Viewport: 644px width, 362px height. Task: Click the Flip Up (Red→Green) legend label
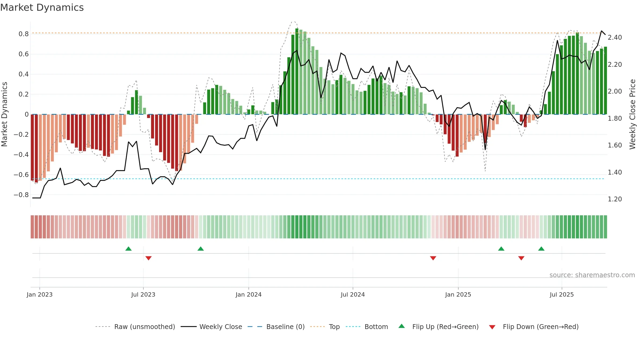[x=445, y=327]
